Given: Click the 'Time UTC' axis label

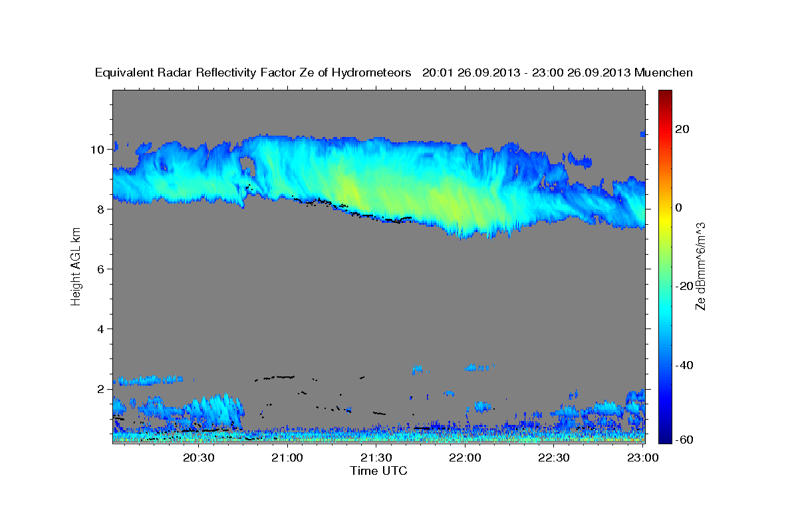Looking at the screenshot, I should click(x=378, y=471).
